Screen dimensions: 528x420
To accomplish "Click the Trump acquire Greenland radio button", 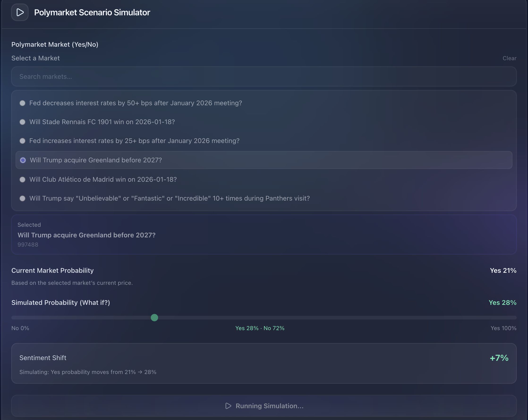I will [x=23, y=160].
